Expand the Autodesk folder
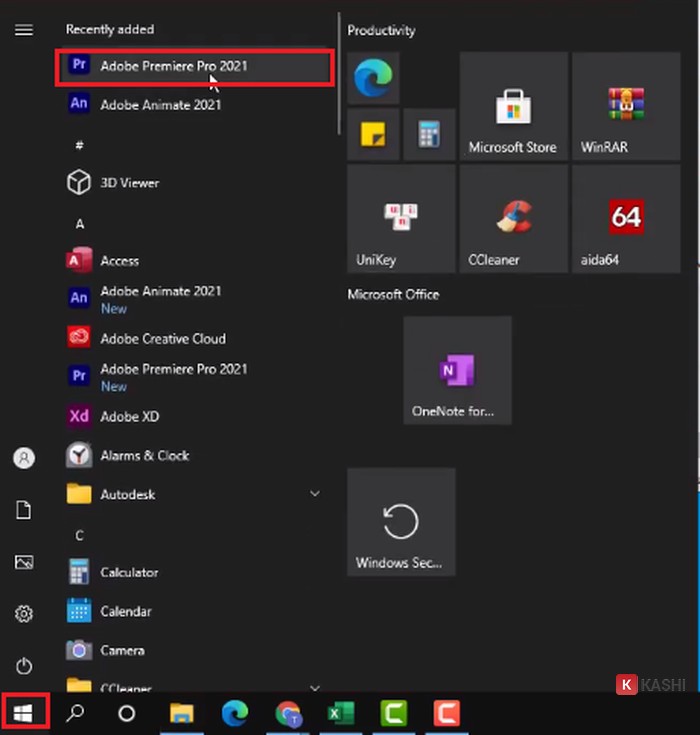700x735 pixels. (x=195, y=494)
